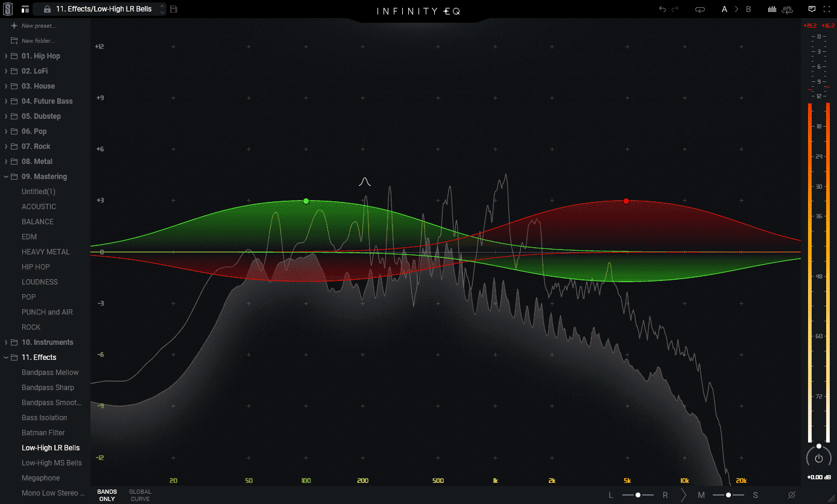Load the Batman Filter preset
The height and width of the screenshot is (504, 837).
tap(43, 433)
